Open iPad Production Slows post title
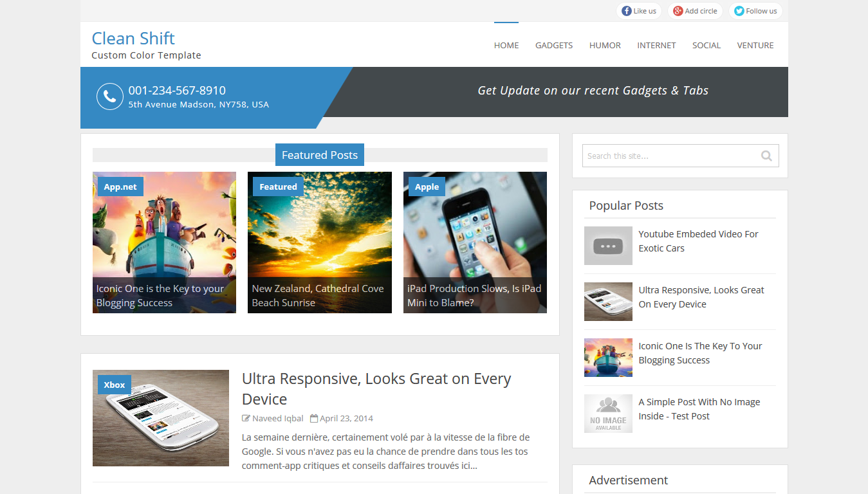The height and width of the screenshot is (494, 868). click(474, 296)
